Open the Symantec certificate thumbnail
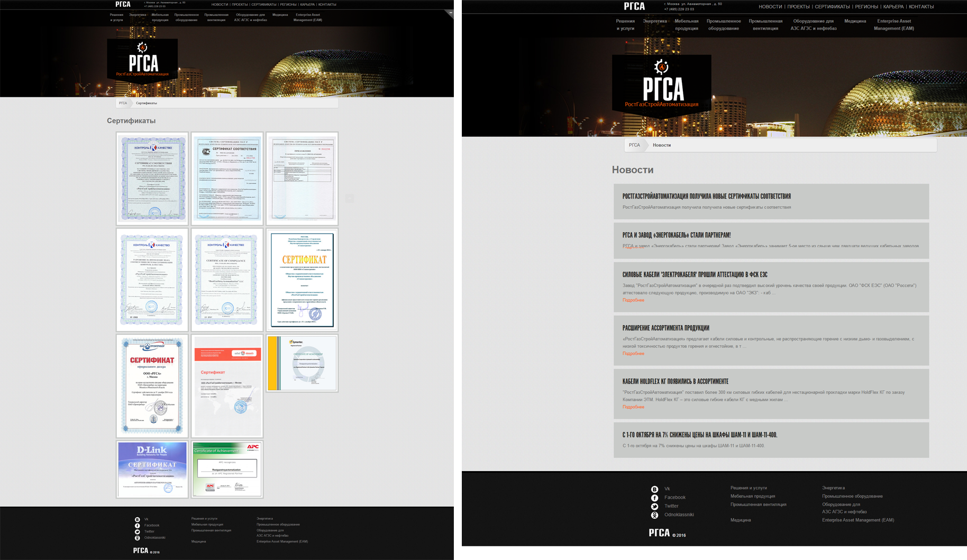The image size is (967, 560). pyautogui.click(x=302, y=363)
